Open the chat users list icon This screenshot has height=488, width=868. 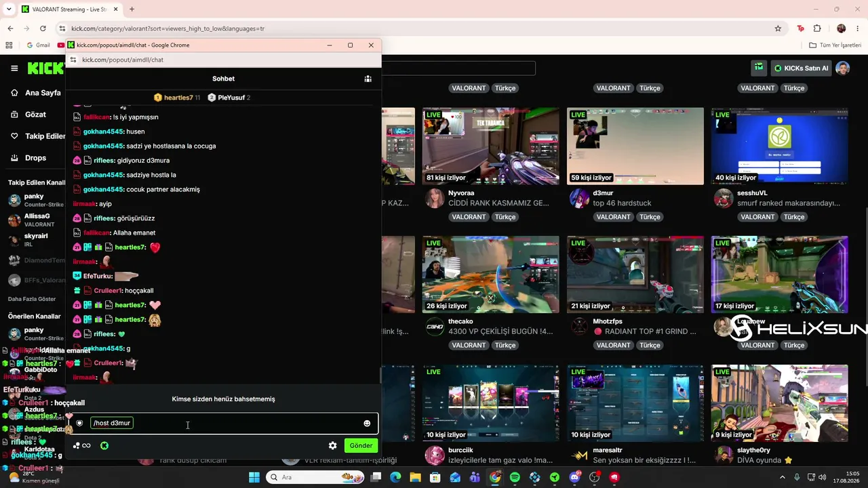pos(368,79)
